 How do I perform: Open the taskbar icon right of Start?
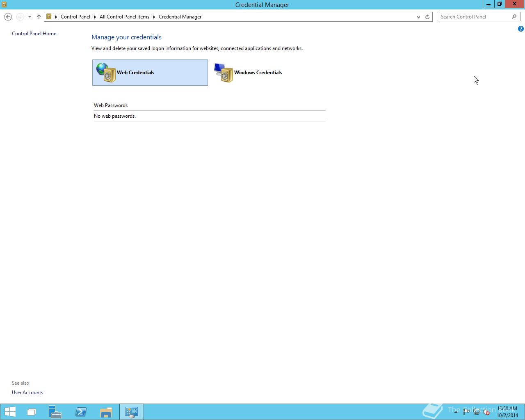(31, 412)
